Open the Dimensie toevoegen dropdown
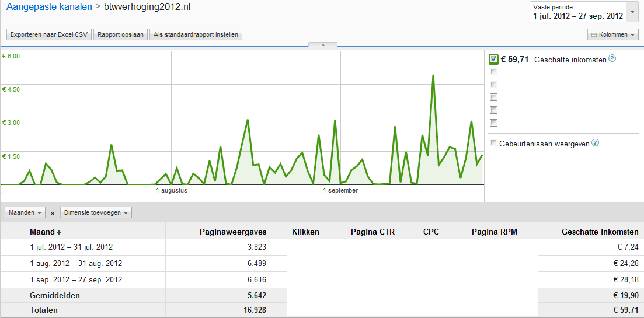Image resolution: width=644 pixels, height=318 pixels. point(96,212)
